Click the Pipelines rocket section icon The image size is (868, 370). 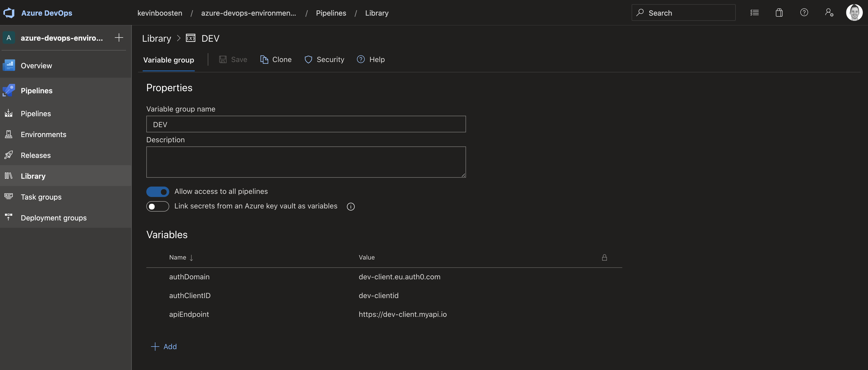(x=9, y=90)
